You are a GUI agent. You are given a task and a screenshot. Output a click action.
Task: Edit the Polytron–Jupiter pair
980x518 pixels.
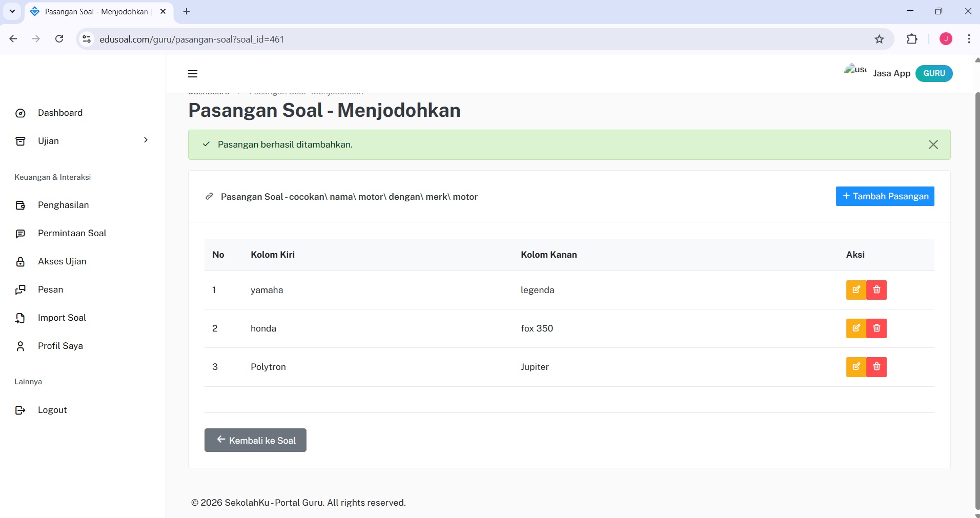(x=856, y=367)
